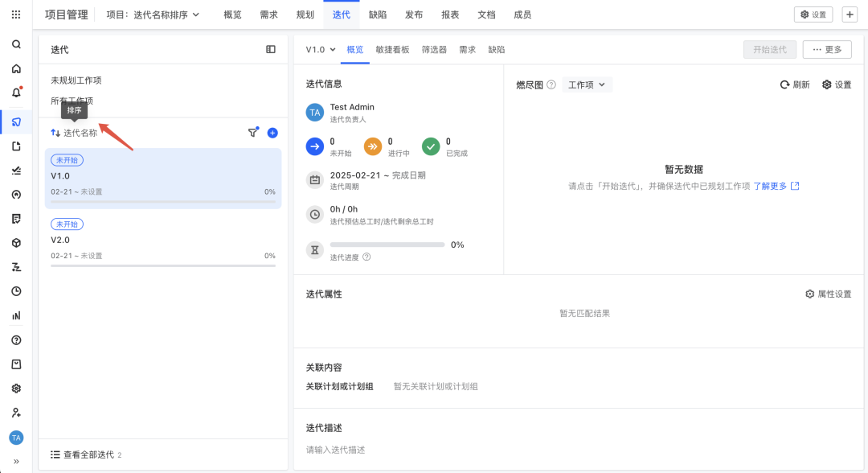868x473 pixels.
Task: Open the sidebar help question icon
Action: tap(16, 340)
